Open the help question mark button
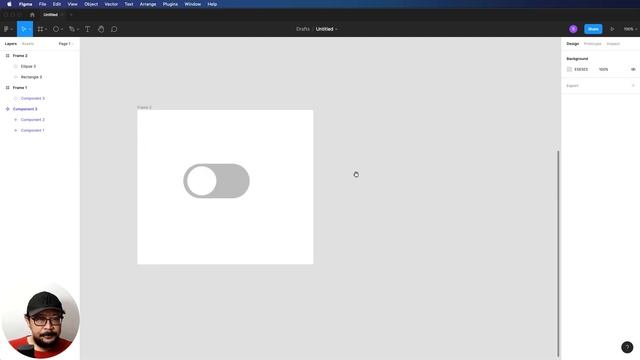Viewport: 640px width, 360px height. click(x=627, y=347)
